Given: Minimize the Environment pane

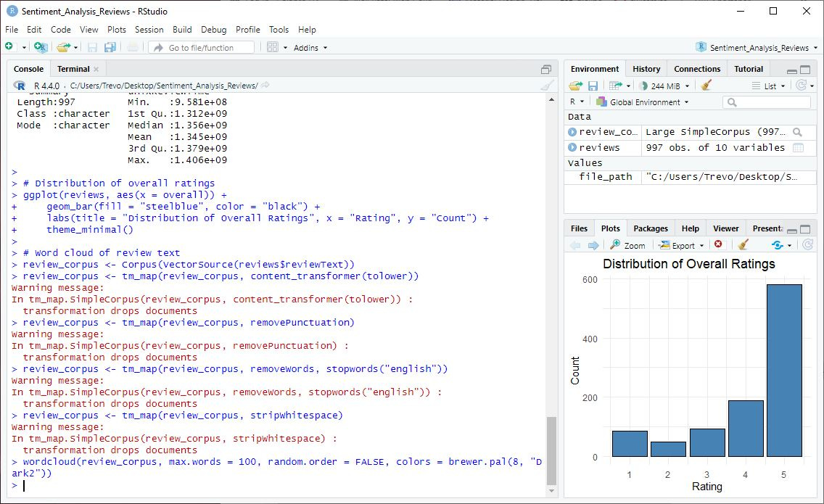Looking at the screenshot, I should point(792,70).
